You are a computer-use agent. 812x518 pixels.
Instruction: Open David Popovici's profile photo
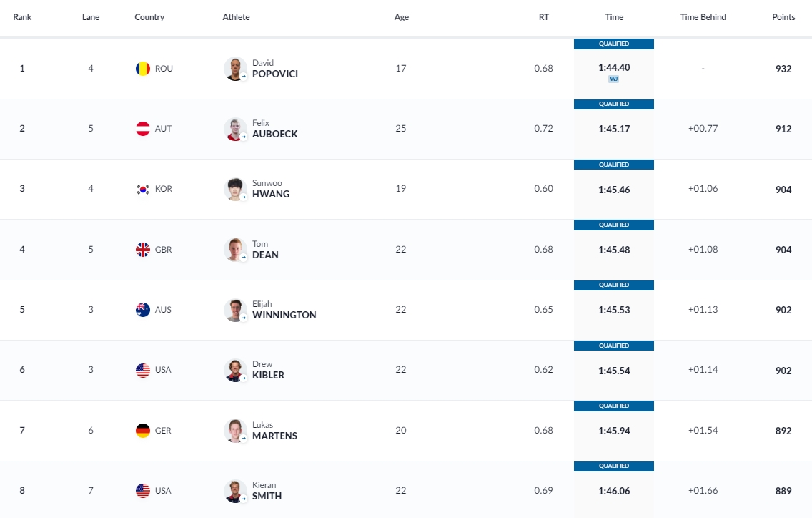pyautogui.click(x=234, y=69)
